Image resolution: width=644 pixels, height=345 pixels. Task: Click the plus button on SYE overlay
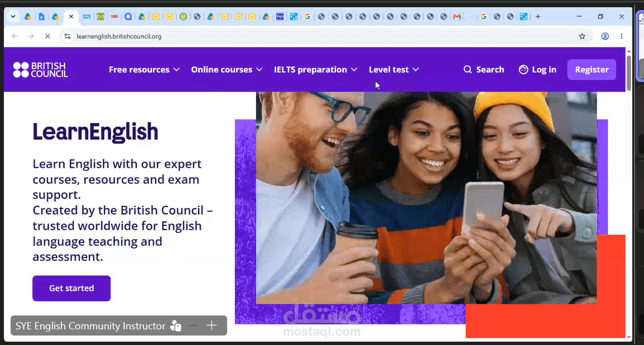212,325
